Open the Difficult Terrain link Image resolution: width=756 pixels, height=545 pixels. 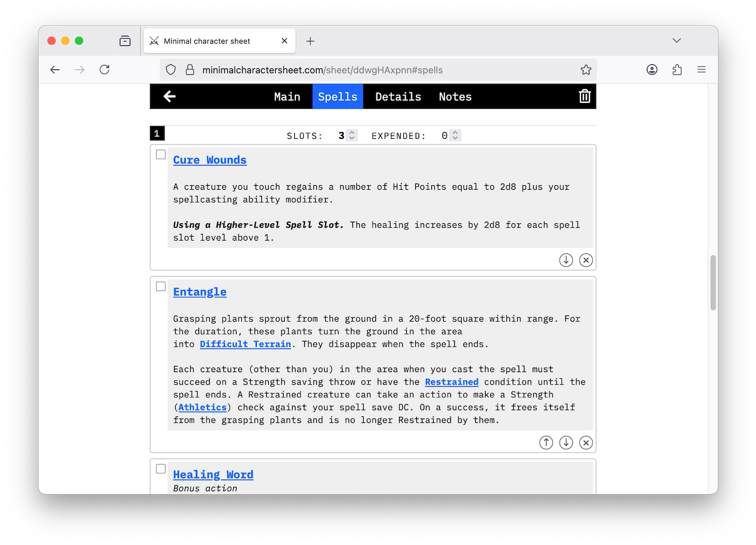pos(245,344)
